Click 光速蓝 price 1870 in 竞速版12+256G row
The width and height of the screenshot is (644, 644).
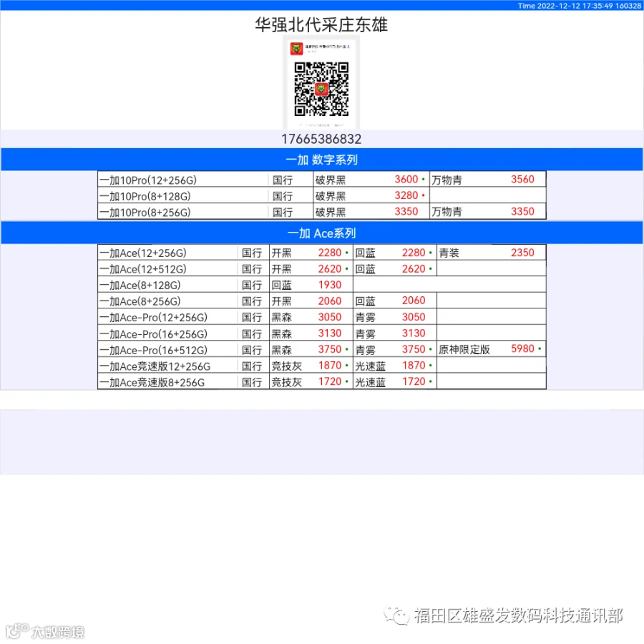pos(414,365)
